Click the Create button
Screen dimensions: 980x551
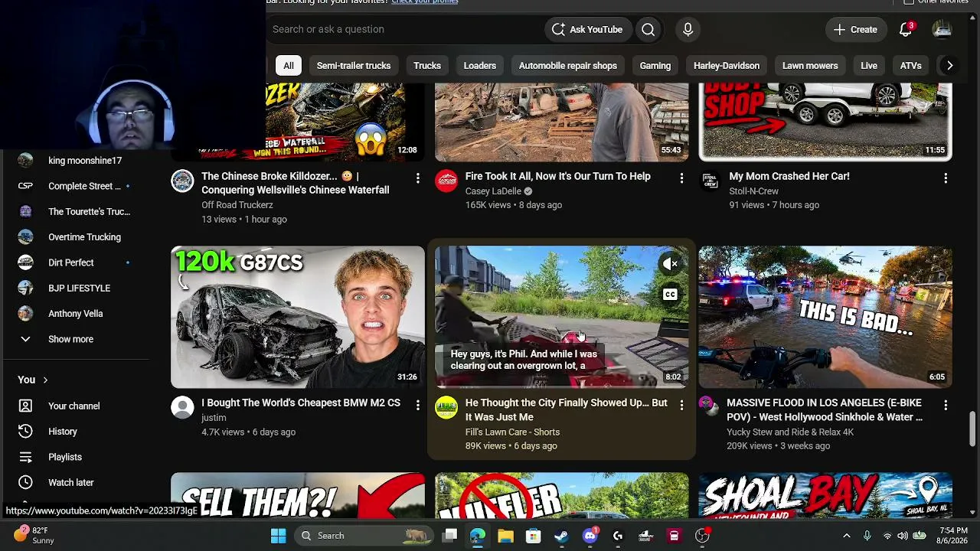click(856, 29)
